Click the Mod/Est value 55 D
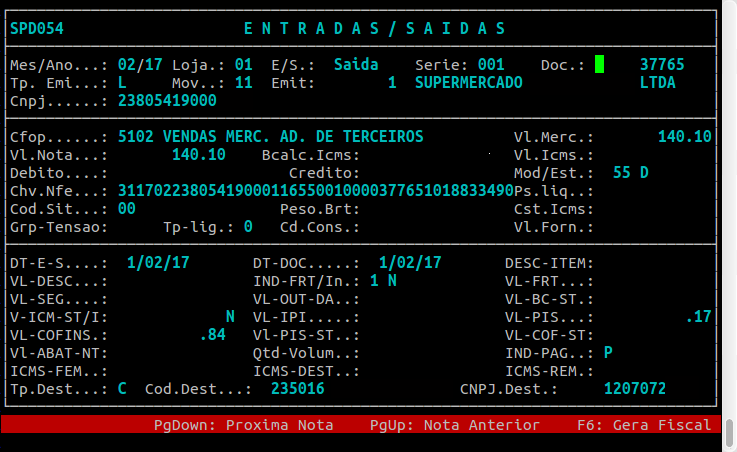 630,173
